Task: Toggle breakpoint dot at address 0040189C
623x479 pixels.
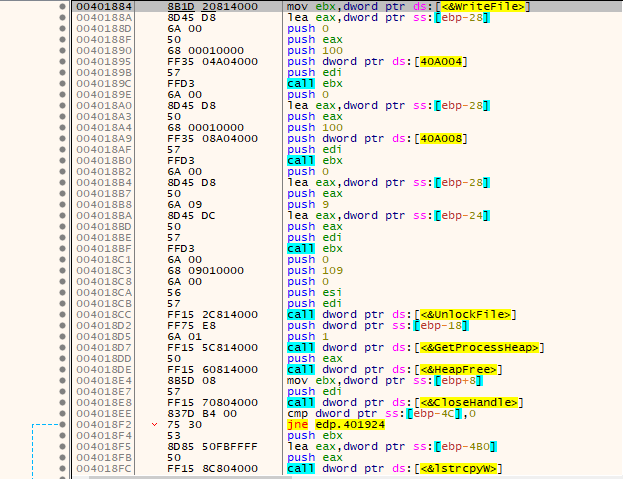Action: 62,84
